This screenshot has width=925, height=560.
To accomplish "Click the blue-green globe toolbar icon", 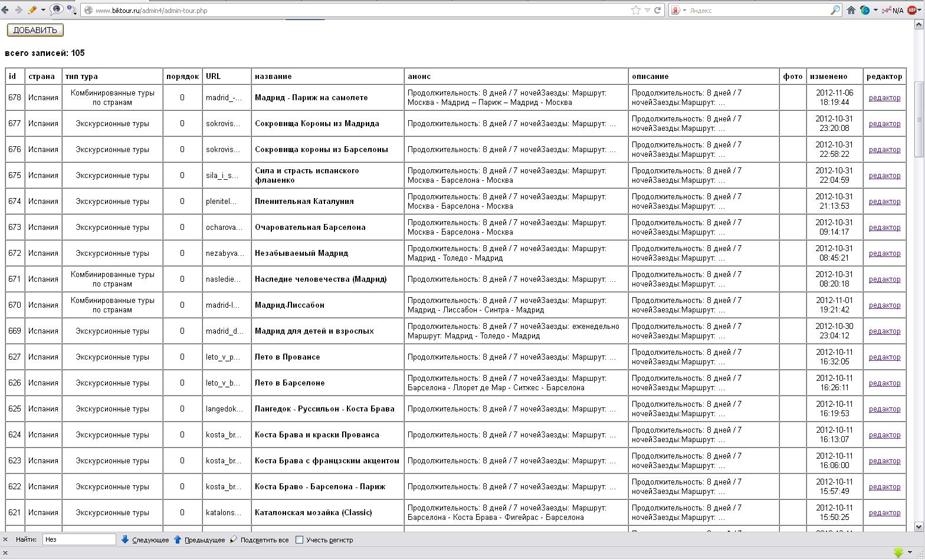I will pos(865,10).
